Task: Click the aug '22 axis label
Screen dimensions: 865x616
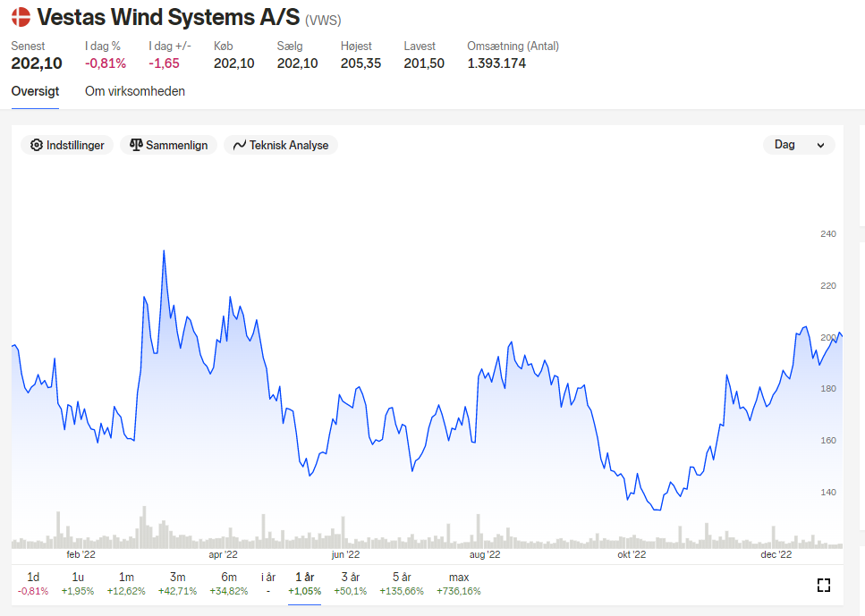Action: tap(485, 554)
